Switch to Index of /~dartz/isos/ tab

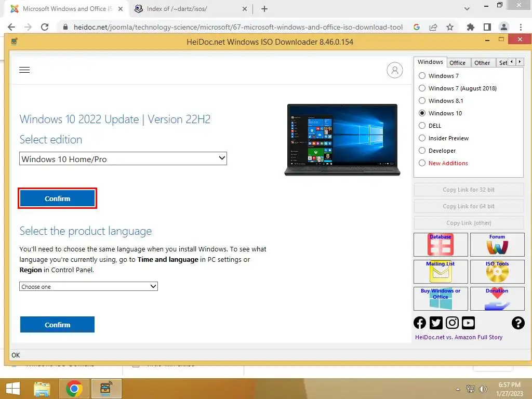point(191,9)
